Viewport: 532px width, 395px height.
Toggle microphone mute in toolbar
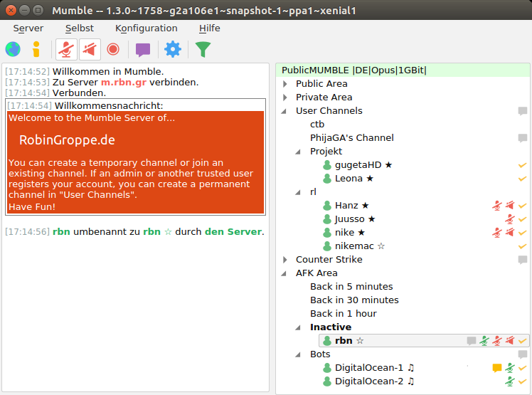tap(66, 49)
